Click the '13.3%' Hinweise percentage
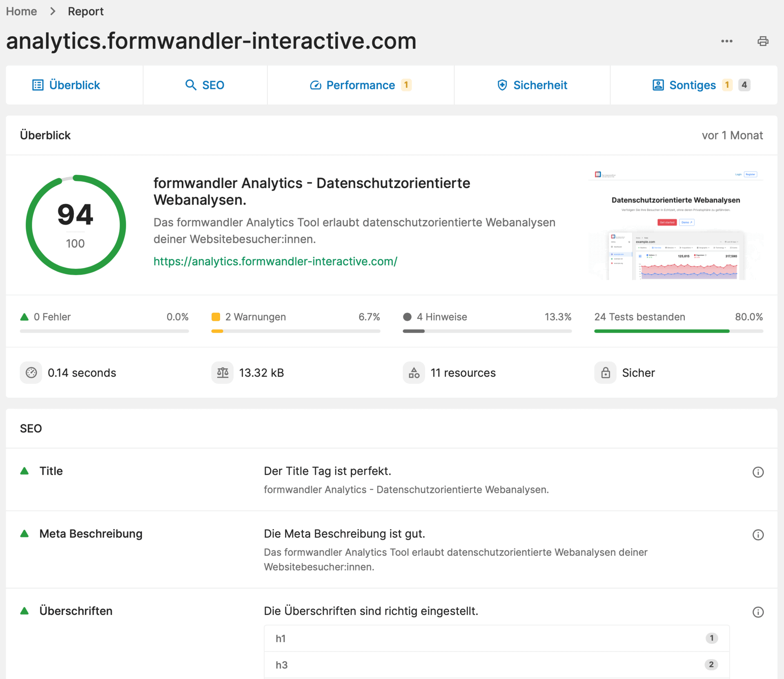Image resolution: width=784 pixels, height=679 pixels. coord(558,317)
